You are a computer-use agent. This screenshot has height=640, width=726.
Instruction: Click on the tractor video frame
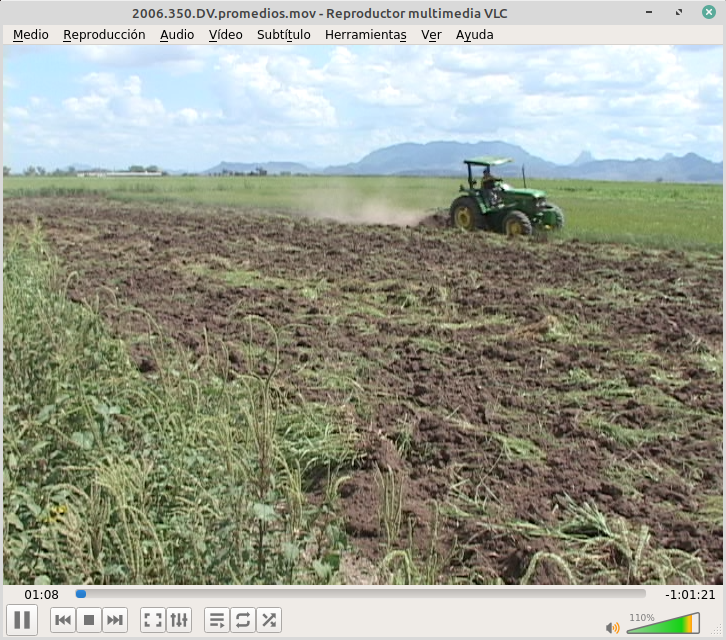tap(504, 200)
